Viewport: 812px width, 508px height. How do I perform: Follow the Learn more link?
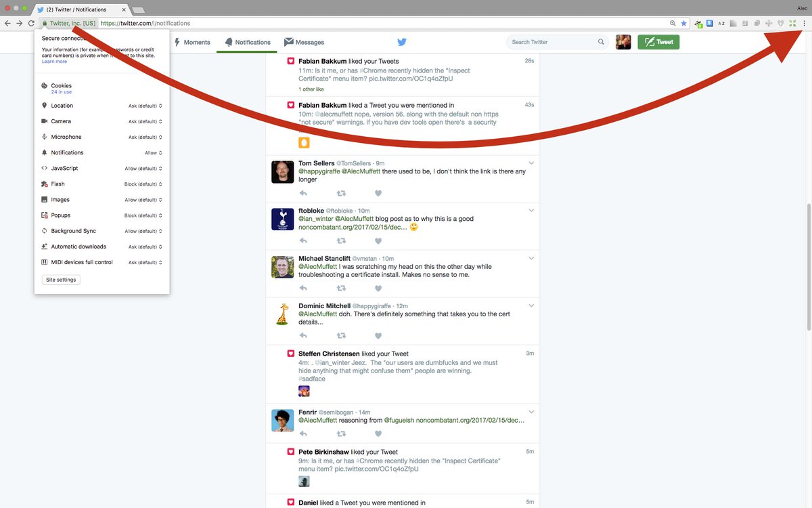[x=54, y=62]
